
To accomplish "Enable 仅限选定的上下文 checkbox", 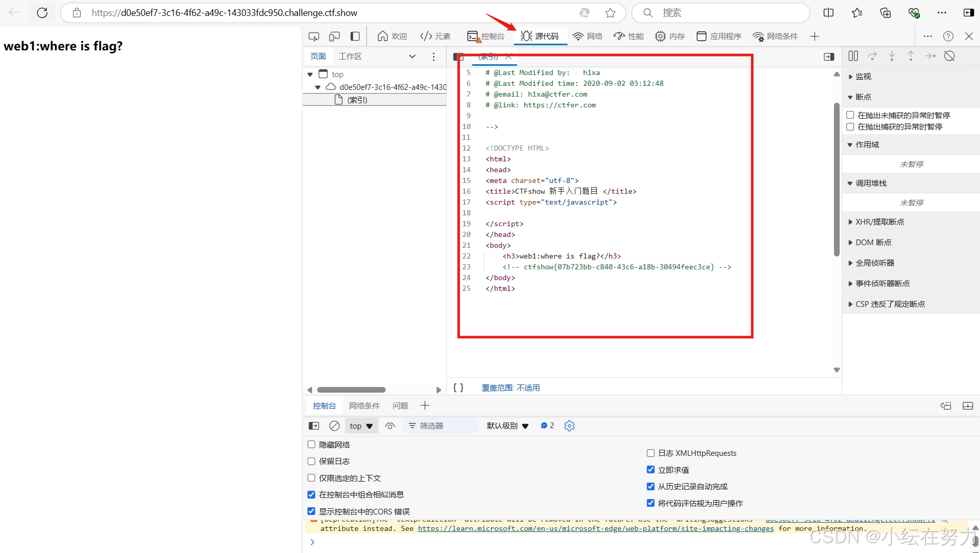I will tap(311, 478).
